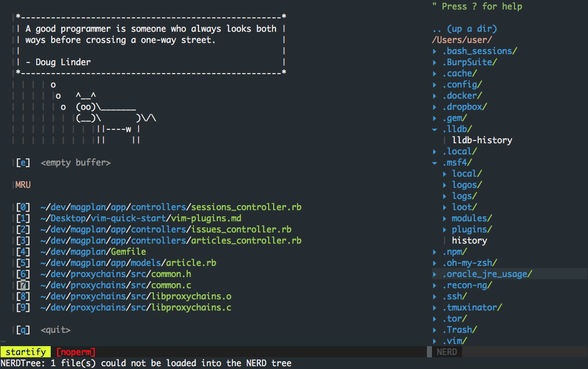
Task: Select the loot subfolder name
Action: (x=464, y=207)
